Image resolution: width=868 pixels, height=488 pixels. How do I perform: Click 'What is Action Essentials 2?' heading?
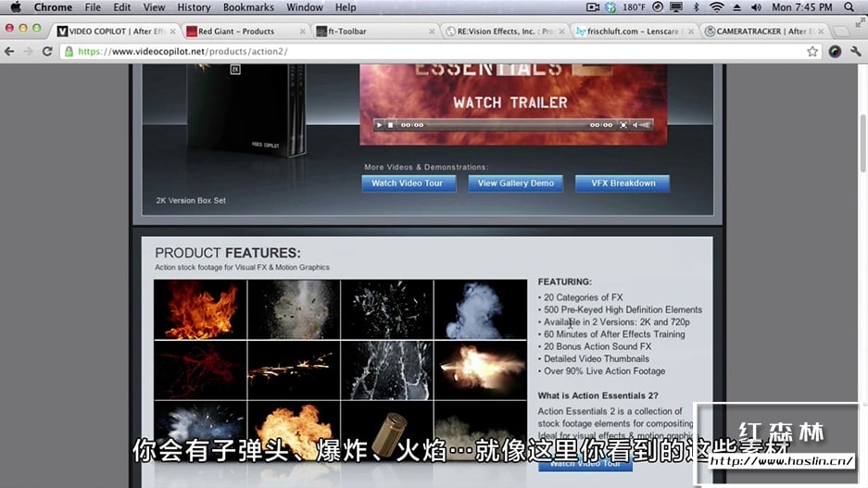click(598, 395)
